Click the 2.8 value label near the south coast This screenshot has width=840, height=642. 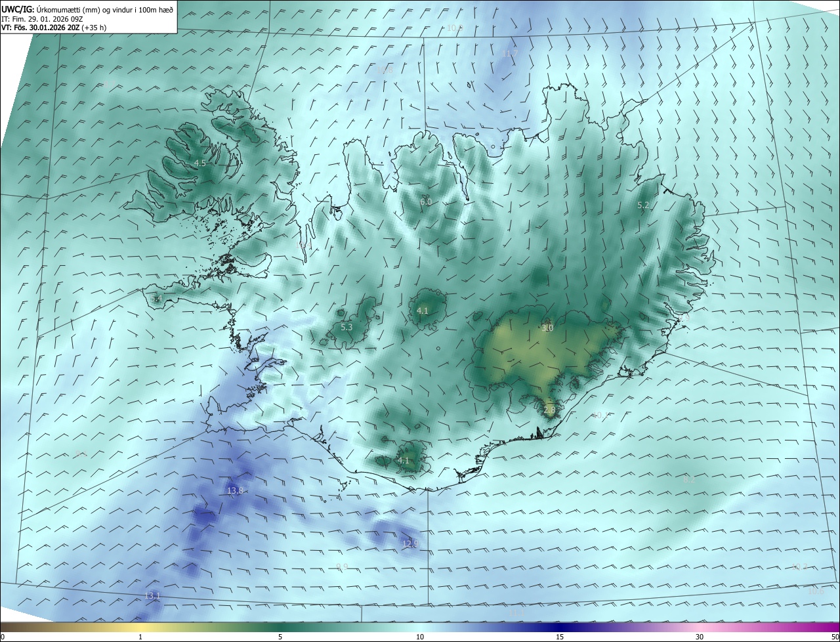(549, 410)
